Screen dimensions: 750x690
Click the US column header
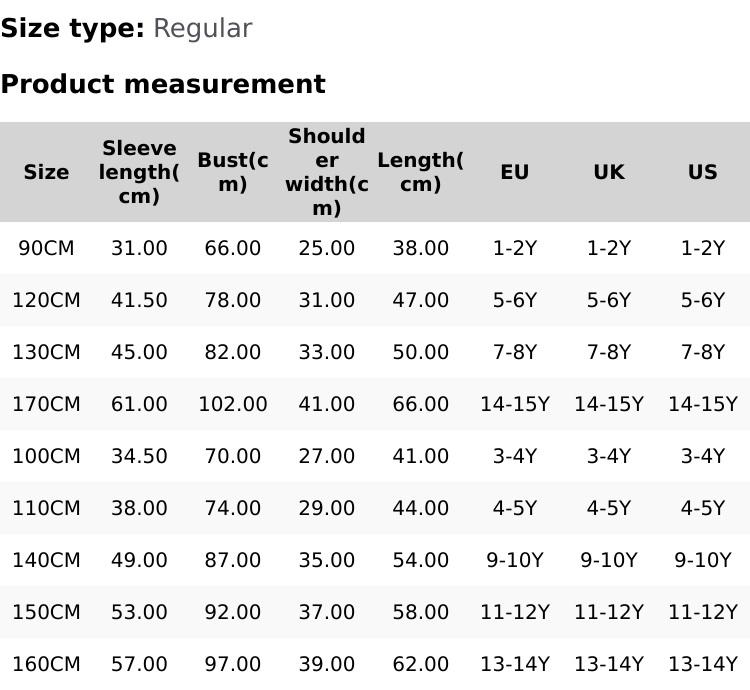702,172
